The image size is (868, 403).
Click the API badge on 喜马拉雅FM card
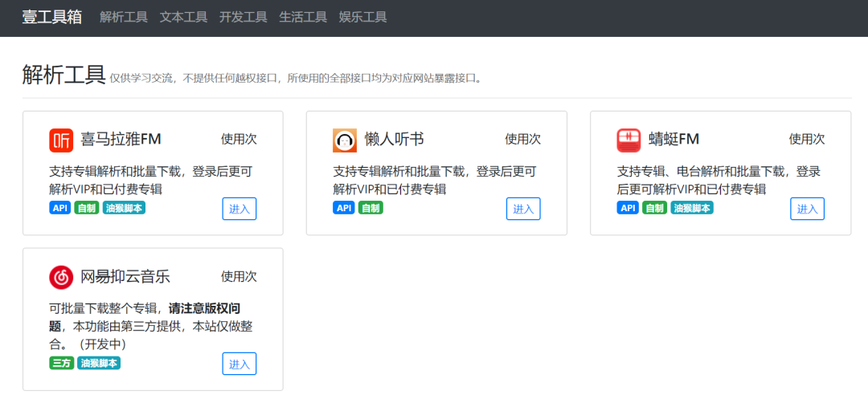click(59, 208)
